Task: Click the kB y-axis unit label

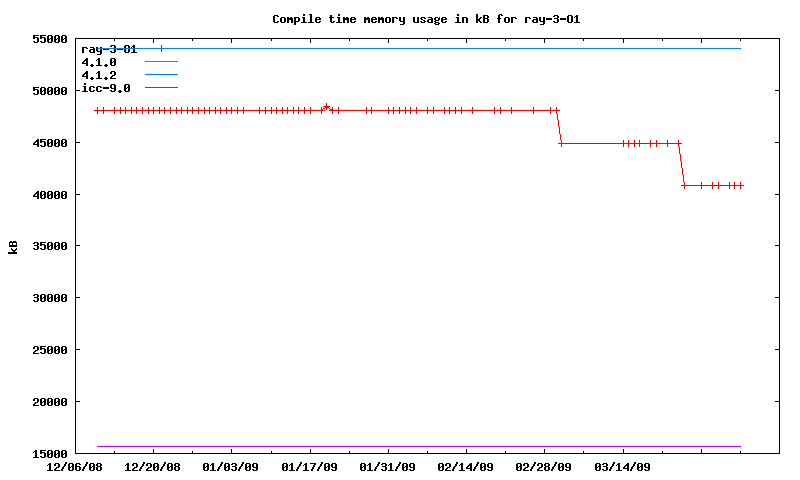Action: pos(14,246)
